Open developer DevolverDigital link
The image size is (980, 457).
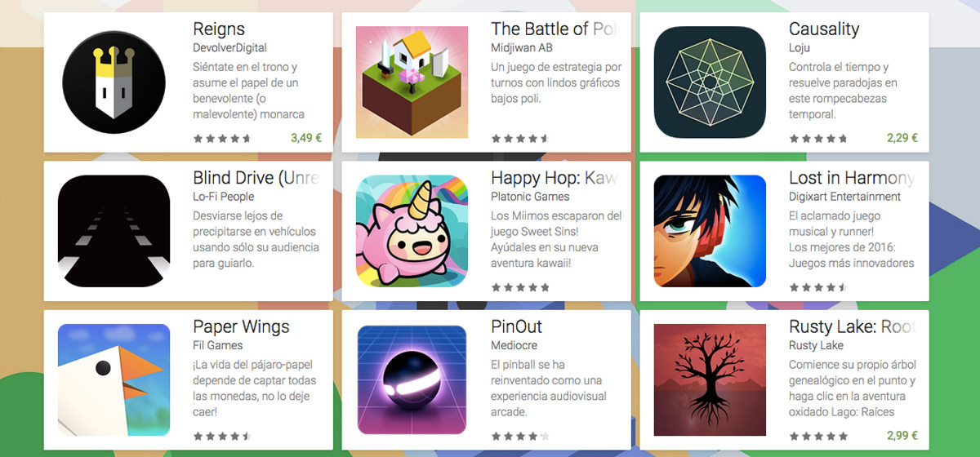pyautogui.click(x=229, y=48)
